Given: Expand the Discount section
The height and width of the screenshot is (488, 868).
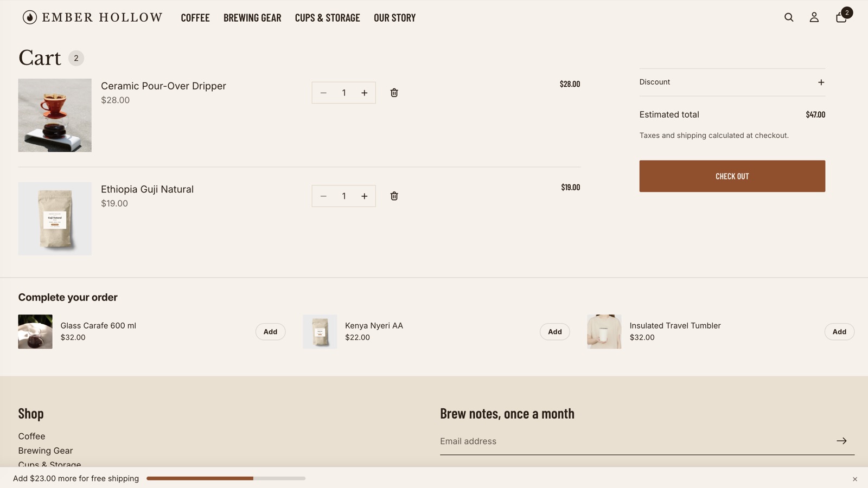Looking at the screenshot, I should [x=732, y=82].
